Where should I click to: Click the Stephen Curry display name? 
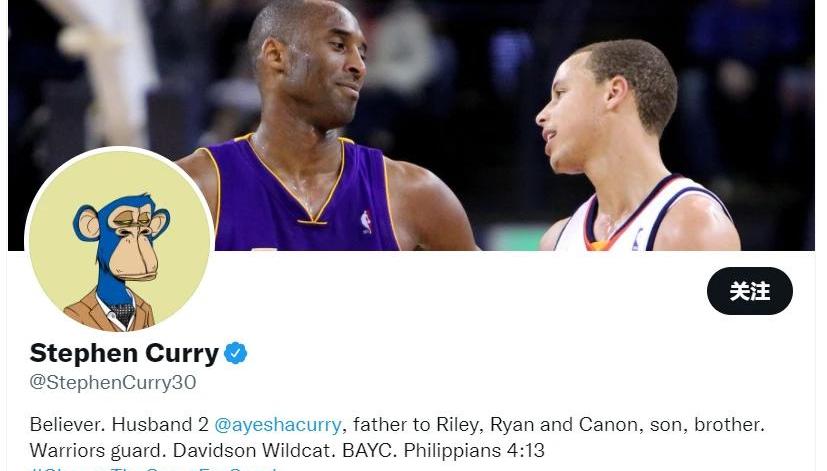click(124, 353)
